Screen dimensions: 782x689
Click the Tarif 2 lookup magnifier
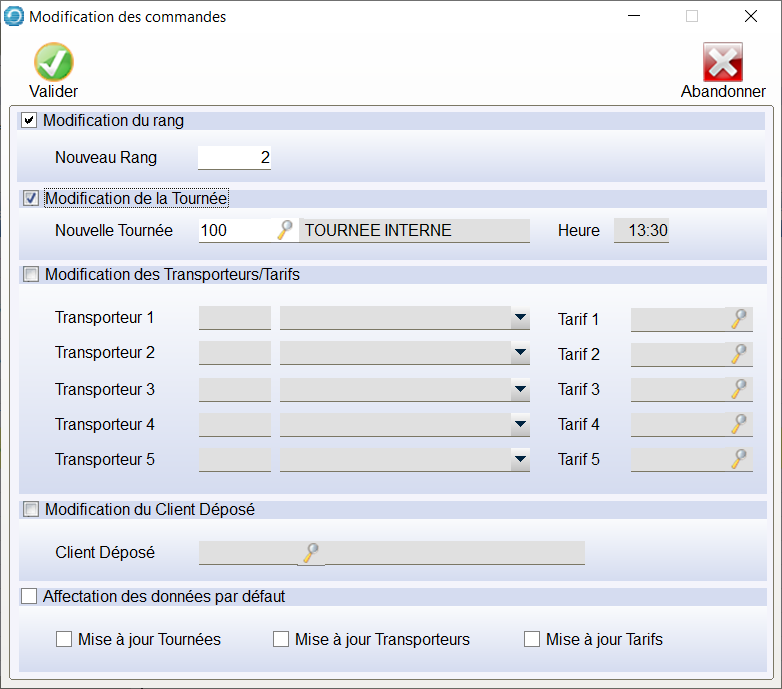coord(739,354)
